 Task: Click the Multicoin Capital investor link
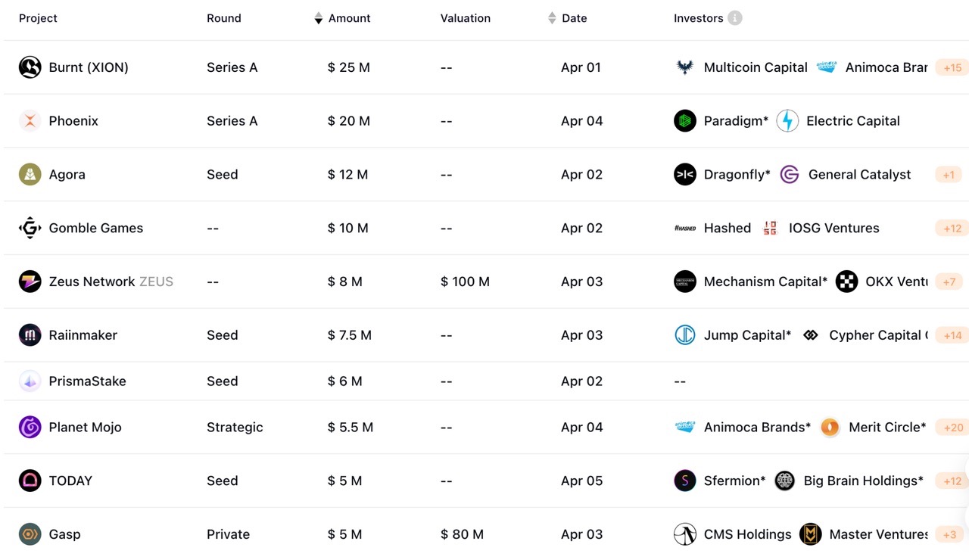[755, 67]
